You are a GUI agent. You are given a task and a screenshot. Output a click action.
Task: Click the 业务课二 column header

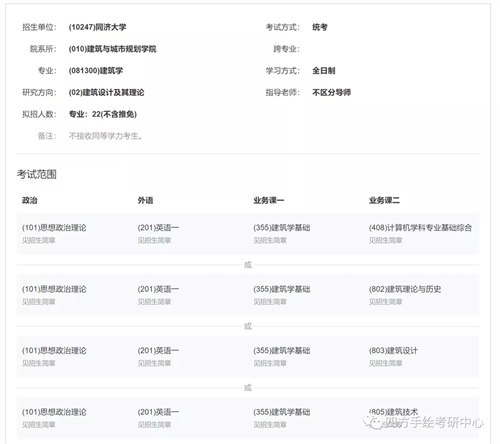384,200
